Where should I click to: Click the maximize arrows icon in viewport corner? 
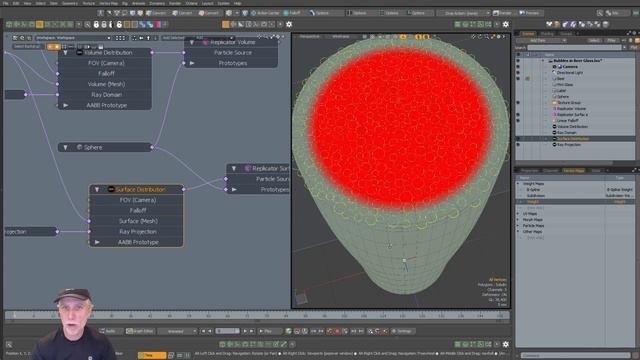493,37
